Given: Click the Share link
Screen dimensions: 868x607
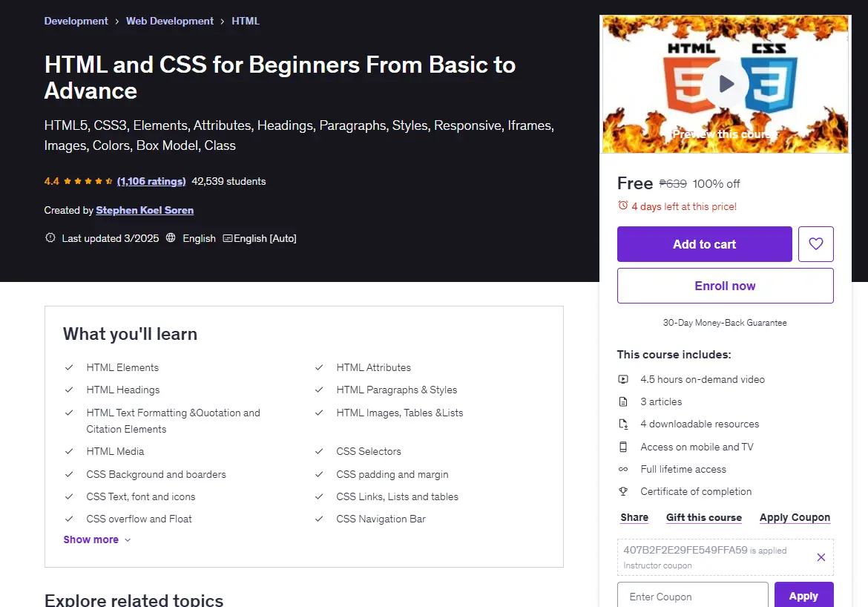Looking at the screenshot, I should [634, 517].
